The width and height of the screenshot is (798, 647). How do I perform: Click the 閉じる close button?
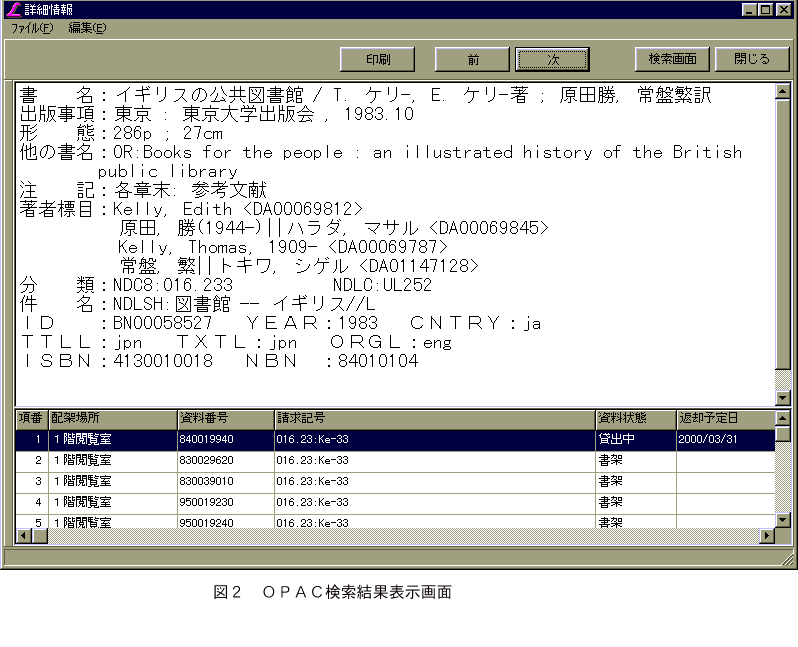click(752, 59)
